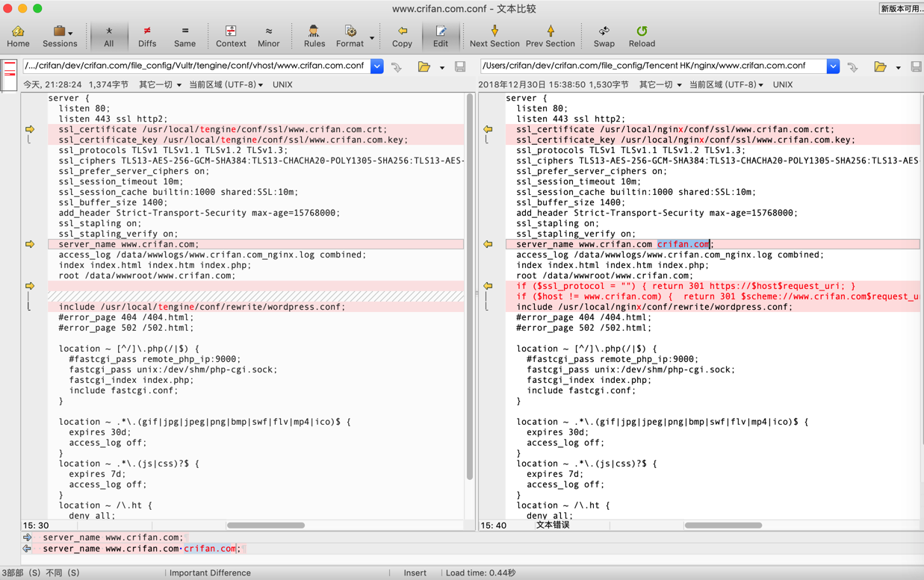The image size is (924, 580).
Task: Click the new version available notice
Action: coord(901,8)
